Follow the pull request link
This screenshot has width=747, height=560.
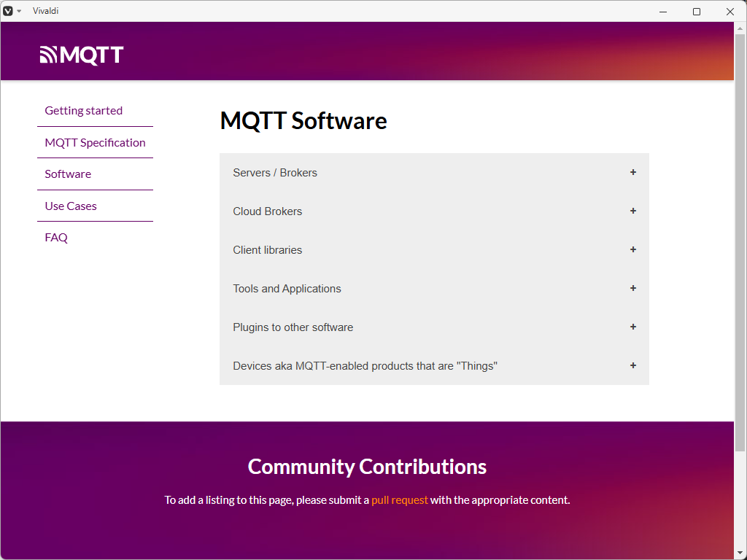[399, 500]
